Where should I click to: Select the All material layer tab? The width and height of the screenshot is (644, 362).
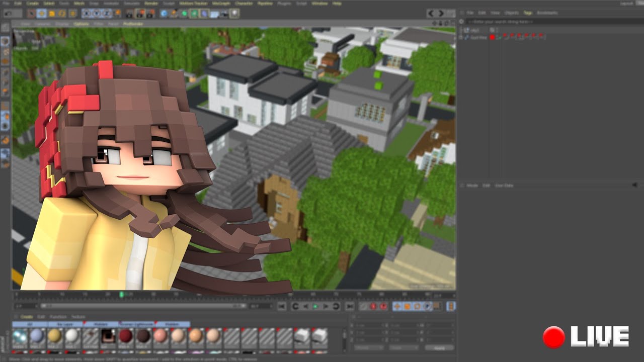[29, 324]
